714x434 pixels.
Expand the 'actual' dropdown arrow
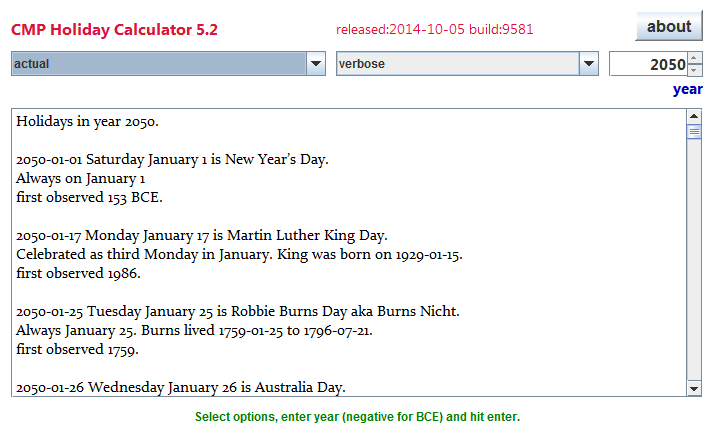click(x=316, y=64)
